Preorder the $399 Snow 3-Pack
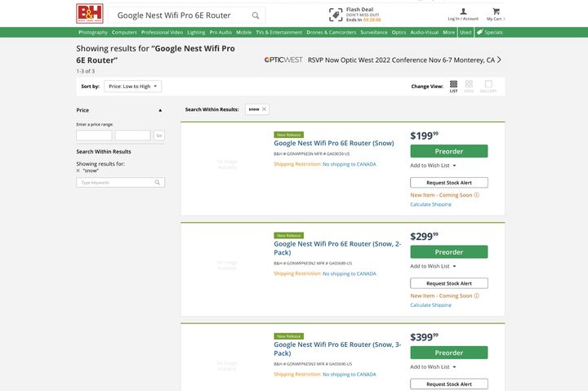The image size is (588, 391). pyautogui.click(x=449, y=353)
